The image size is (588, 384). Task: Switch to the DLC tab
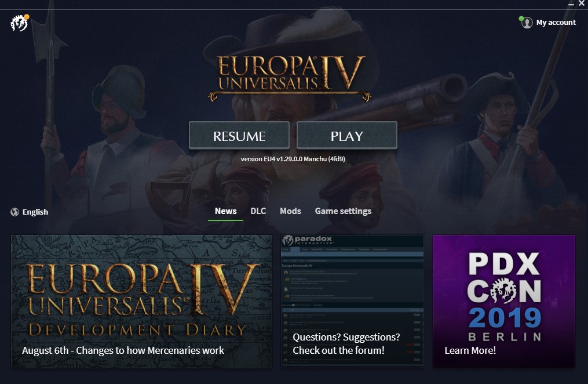point(258,211)
